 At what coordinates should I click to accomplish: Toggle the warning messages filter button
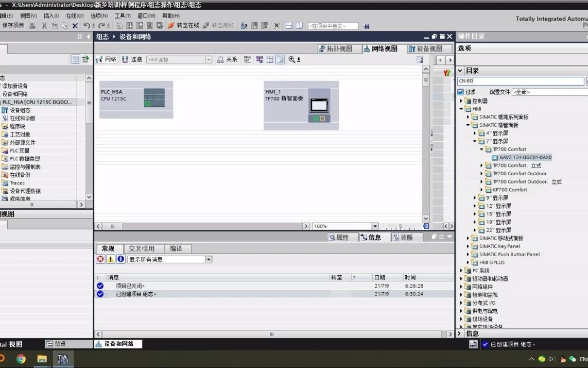pyautogui.click(x=111, y=259)
